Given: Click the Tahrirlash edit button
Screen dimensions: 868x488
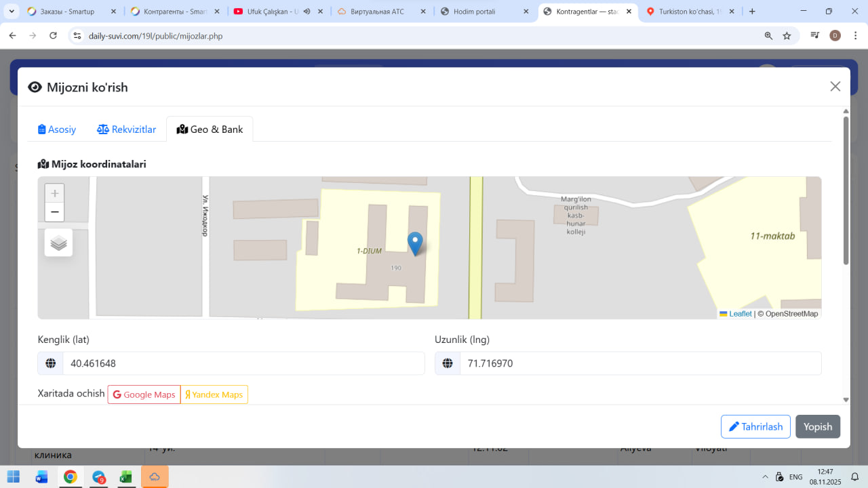Looking at the screenshot, I should click(x=755, y=426).
